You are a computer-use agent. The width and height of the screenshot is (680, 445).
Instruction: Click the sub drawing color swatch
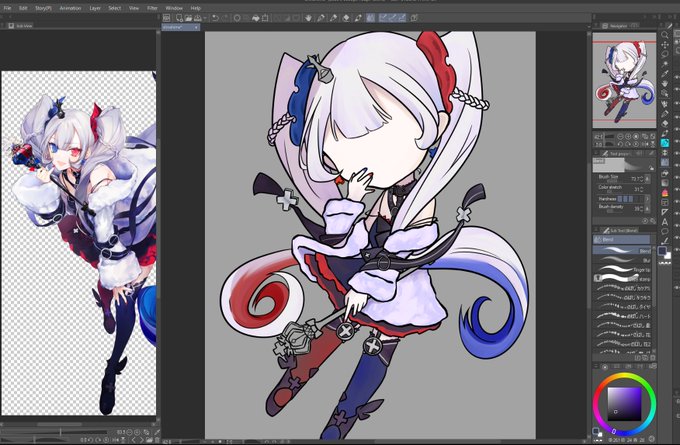(668, 256)
